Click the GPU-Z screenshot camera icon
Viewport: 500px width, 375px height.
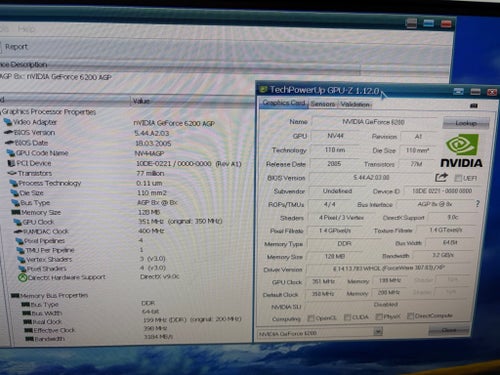coord(474,106)
